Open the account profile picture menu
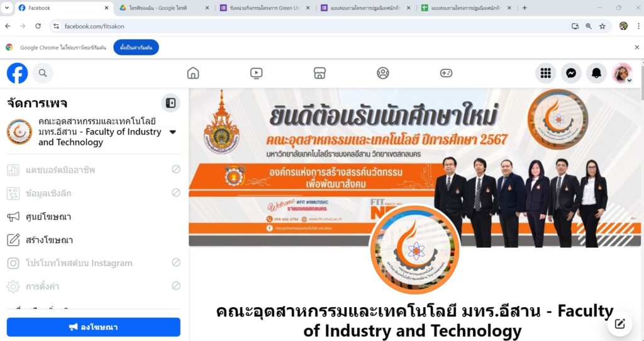 click(622, 73)
